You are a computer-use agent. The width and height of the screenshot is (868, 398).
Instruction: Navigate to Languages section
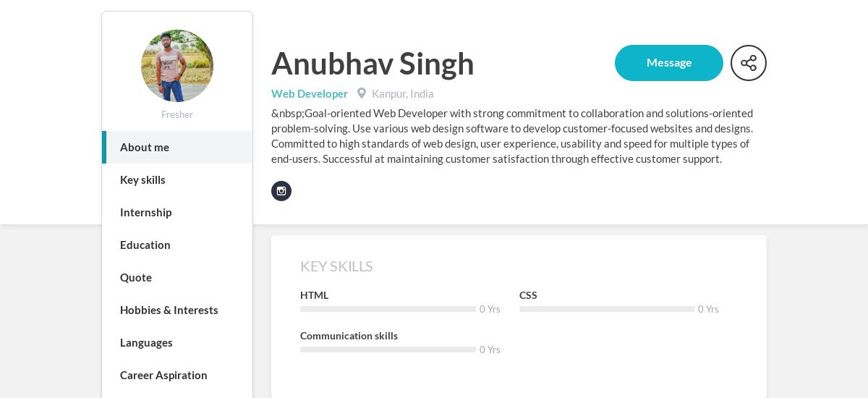point(146,343)
